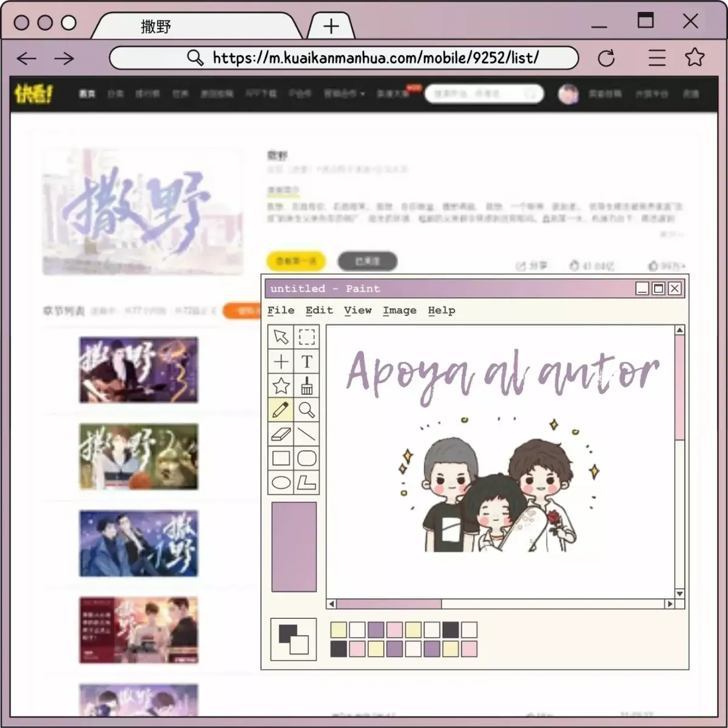The image size is (728, 728).
Task: Select the rectangle shape tool
Action: pyautogui.click(x=281, y=459)
